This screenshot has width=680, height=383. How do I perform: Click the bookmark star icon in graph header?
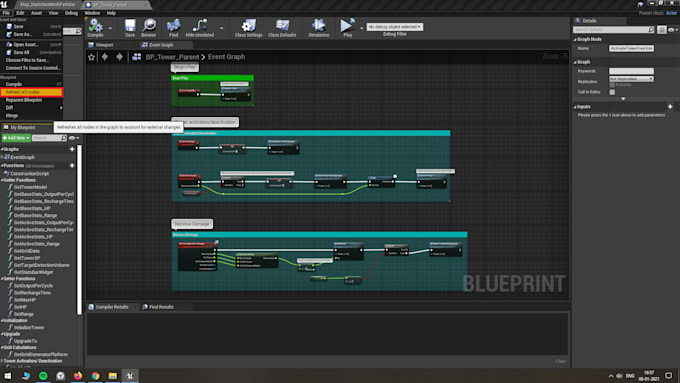coord(92,57)
